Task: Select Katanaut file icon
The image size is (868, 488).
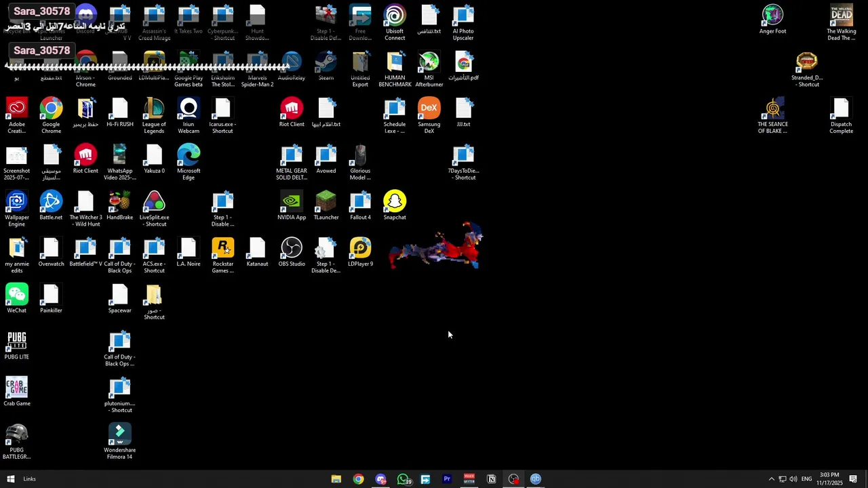Action: (x=257, y=252)
